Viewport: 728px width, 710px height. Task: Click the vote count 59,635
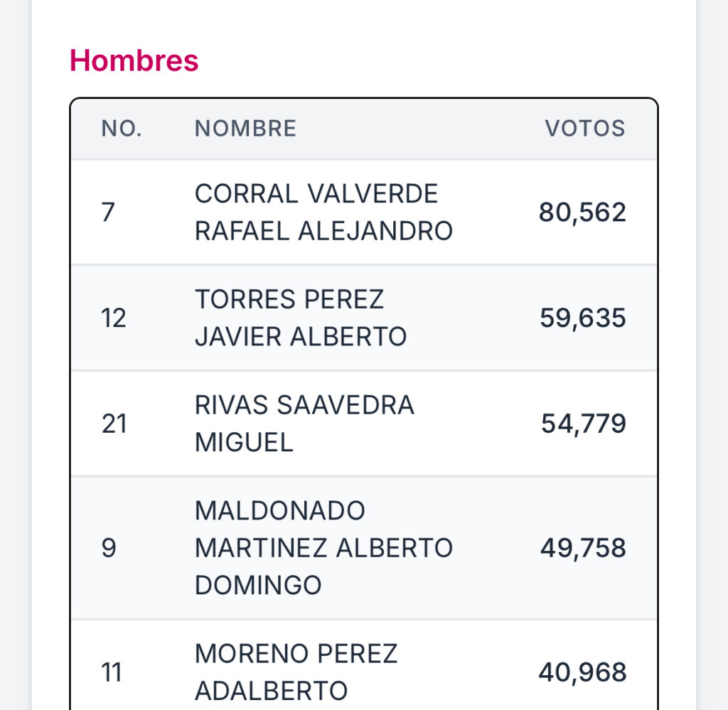click(x=583, y=318)
